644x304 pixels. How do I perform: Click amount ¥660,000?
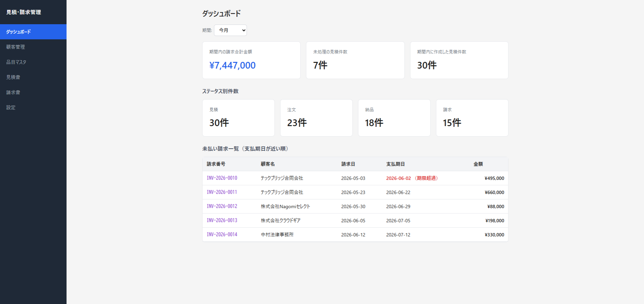click(x=494, y=192)
